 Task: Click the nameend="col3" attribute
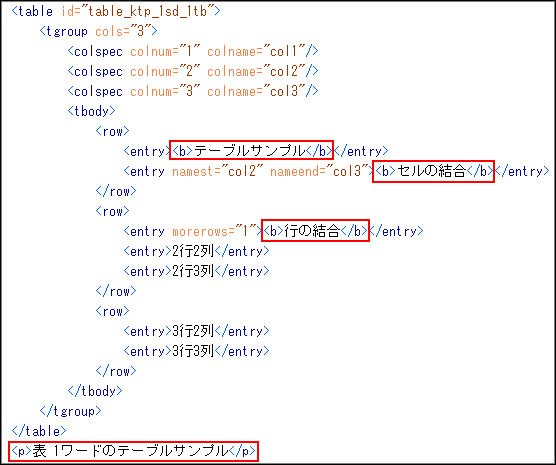316,172
